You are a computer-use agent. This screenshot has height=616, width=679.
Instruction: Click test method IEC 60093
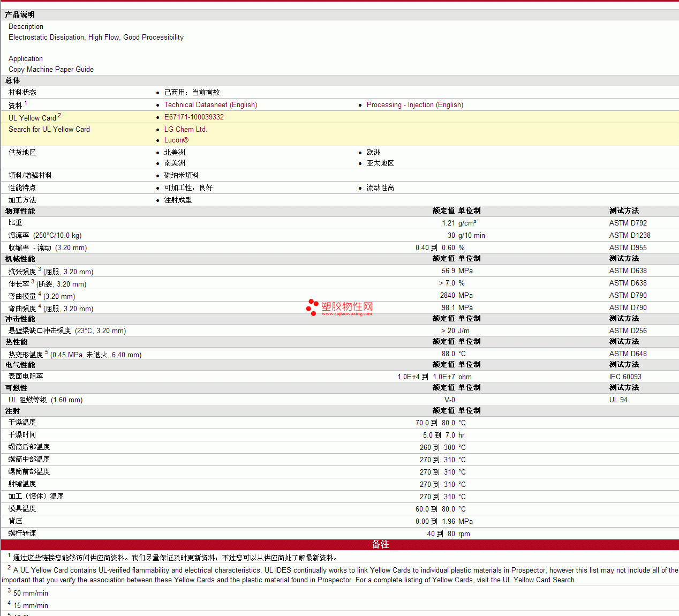click(x=625, y=377)
